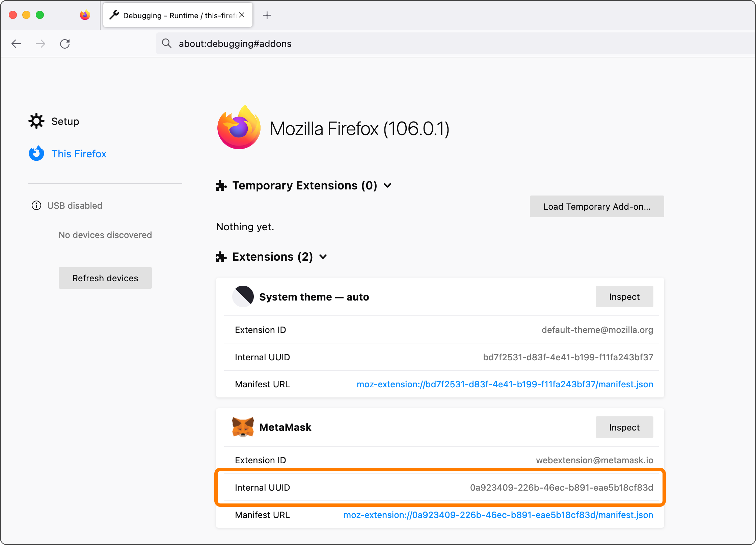Click the Extensions (2) heading

(x=273, y=257)
